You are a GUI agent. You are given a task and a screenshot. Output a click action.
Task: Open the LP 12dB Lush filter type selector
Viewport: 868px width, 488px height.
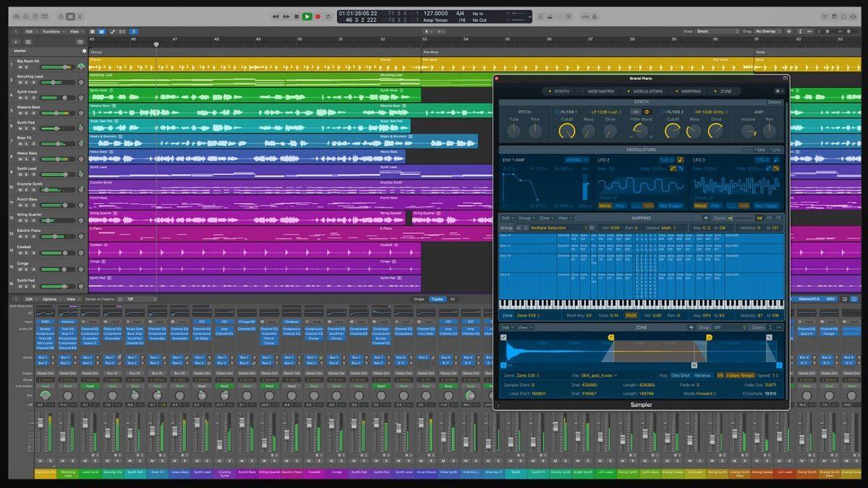tap(605, 111)
